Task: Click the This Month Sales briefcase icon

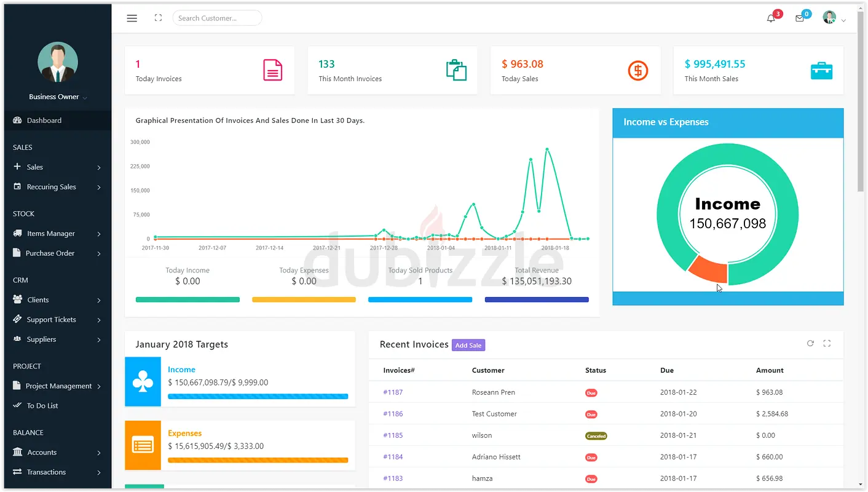Action: [821, 71]
